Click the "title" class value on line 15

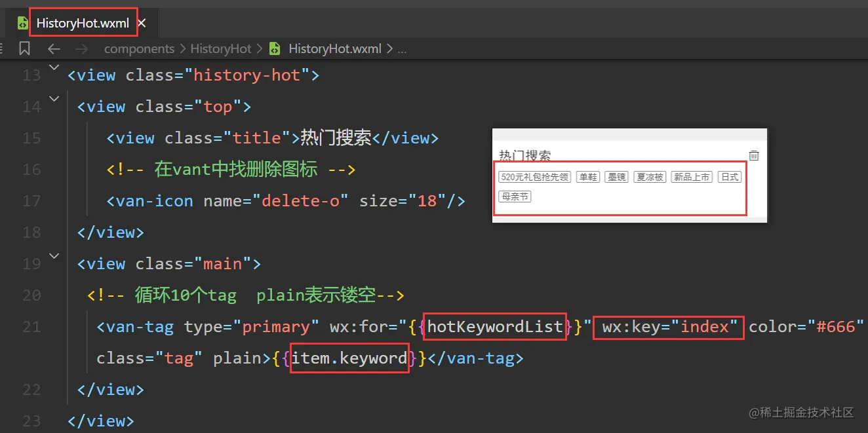(256, 138)
